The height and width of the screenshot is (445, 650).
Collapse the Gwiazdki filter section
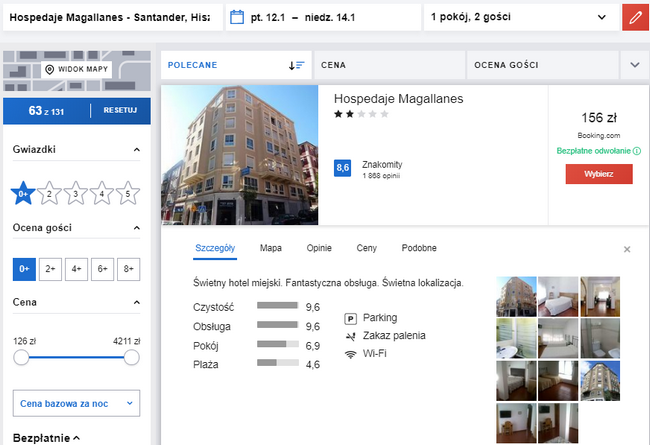[136, 150]
